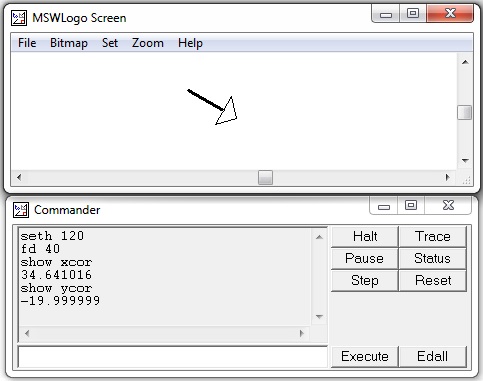Click MSWLogo Screen scroll left arrow

(x=19, y=177)
